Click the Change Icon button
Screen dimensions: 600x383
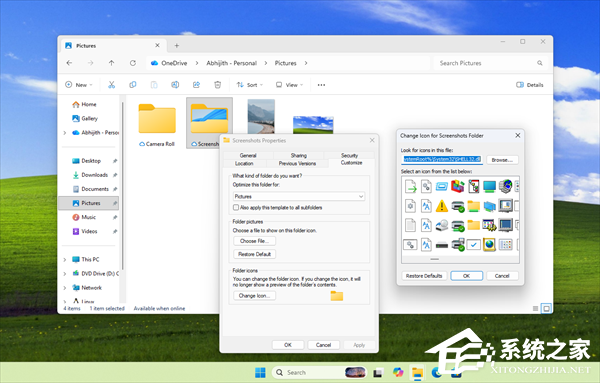(x=254, y=296)
